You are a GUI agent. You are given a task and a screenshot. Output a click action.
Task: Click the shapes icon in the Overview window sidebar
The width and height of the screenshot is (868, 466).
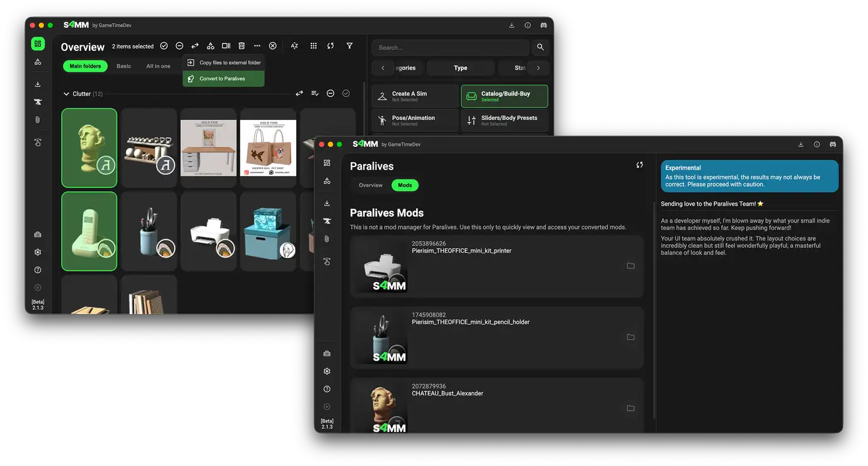coord(38,62)
